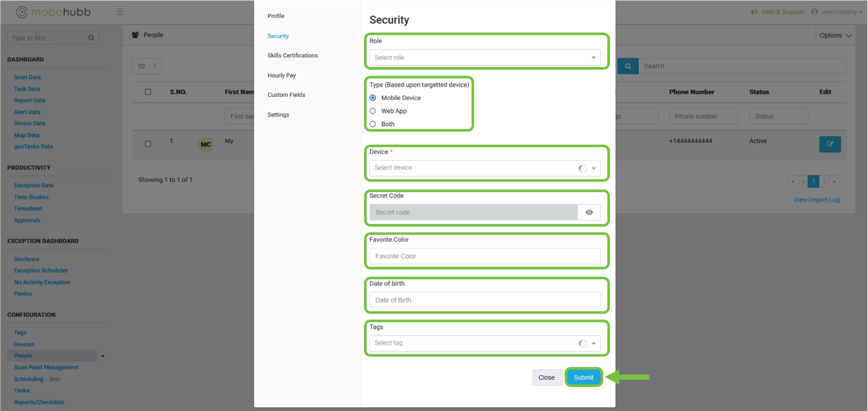Click the Submit button
868x411 pixels.
click(583, 377)
